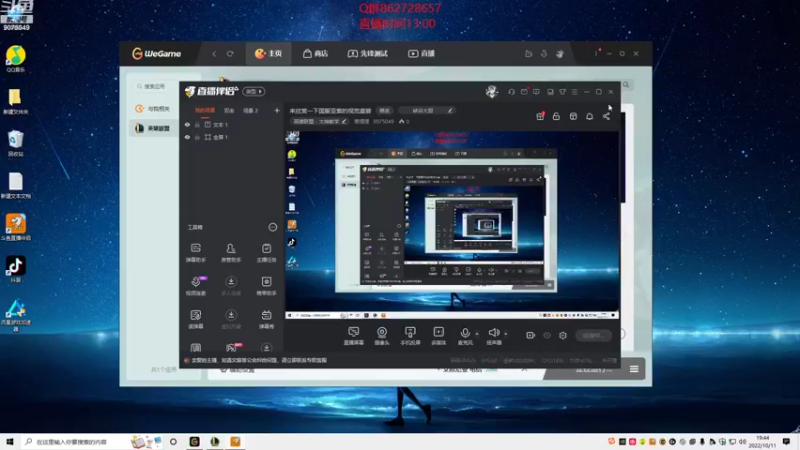The width and height of the screenshot is (800, 450).
Task: Click the Windows Start button
Action: point(9,441)
